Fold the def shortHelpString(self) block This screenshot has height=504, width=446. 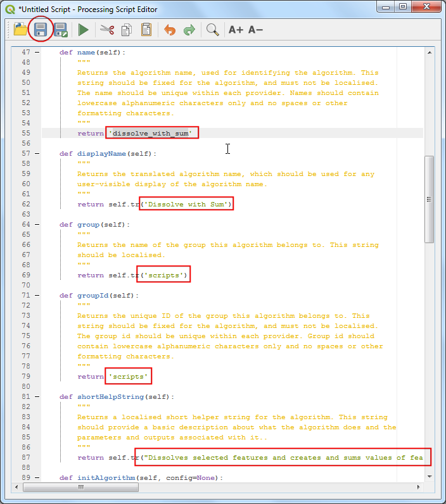click(37, 397)
